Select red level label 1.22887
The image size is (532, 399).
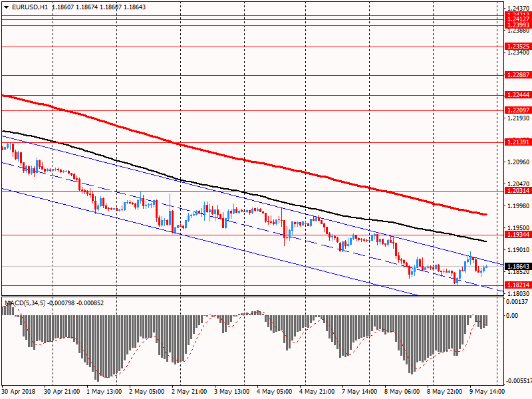518,75
